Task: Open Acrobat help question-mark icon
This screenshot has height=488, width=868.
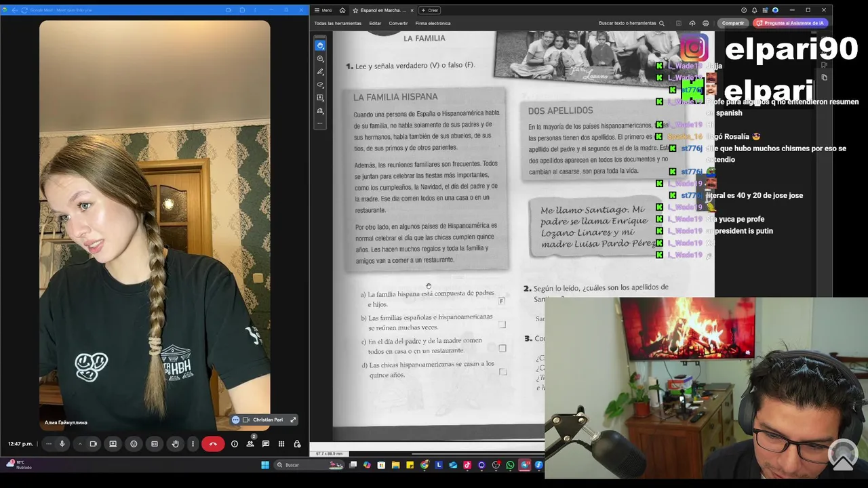Action: coord(744,10)
